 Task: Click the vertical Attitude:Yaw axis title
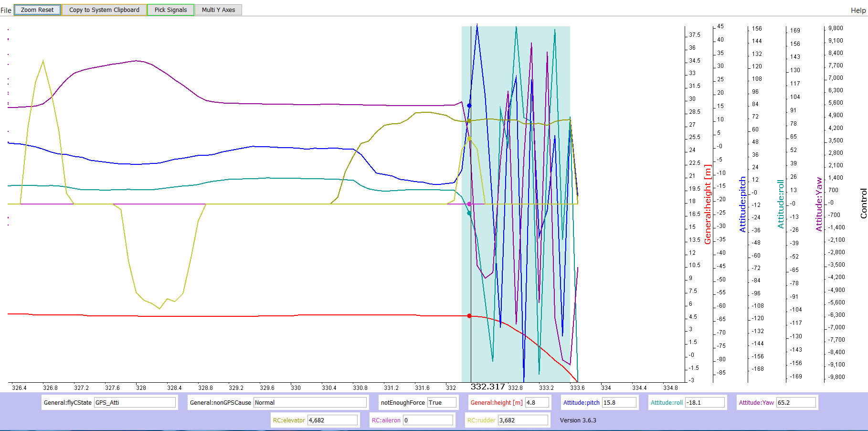[x=819, y=205]
